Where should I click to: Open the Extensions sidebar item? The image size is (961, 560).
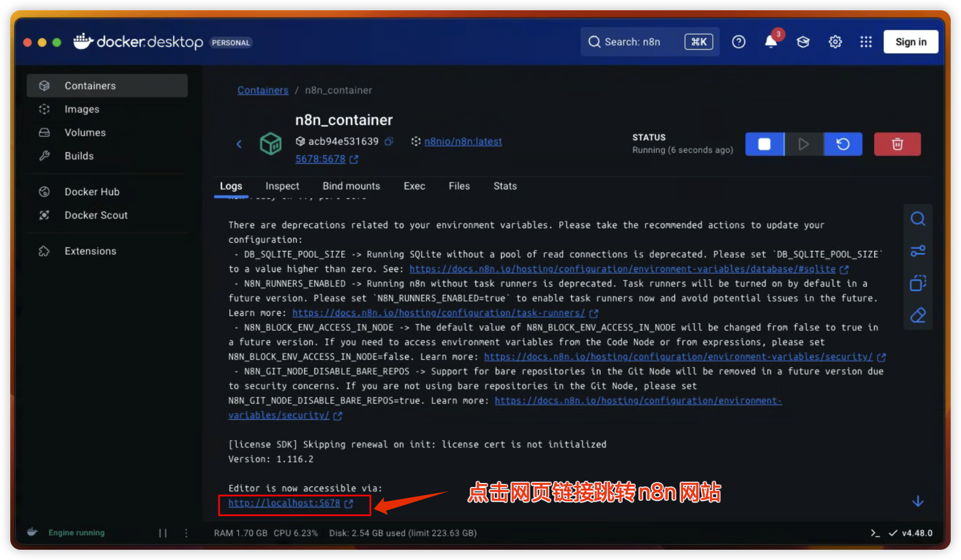[107, 251]
